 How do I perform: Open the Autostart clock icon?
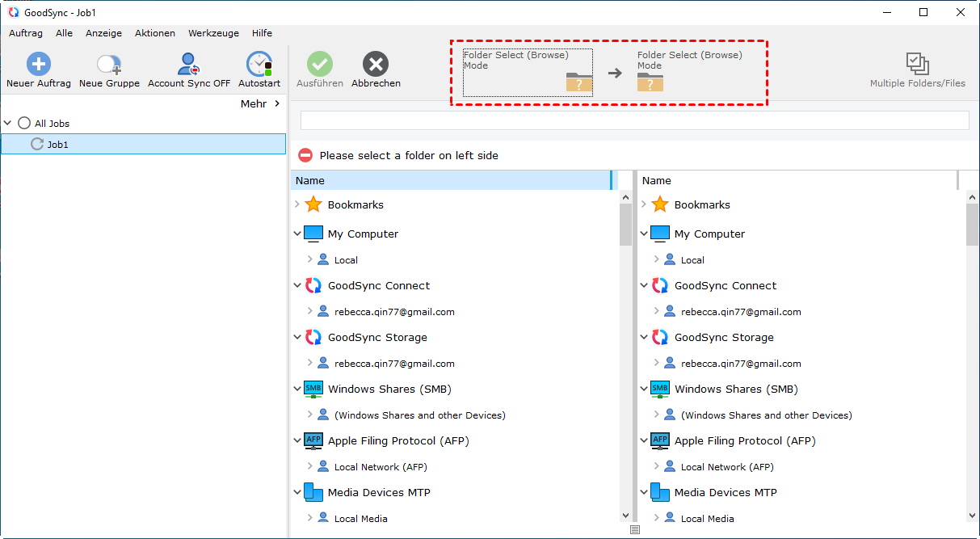pos(259,65)
